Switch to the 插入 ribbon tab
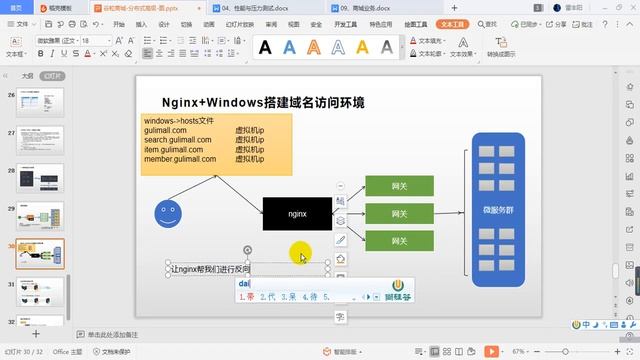This screenshot has width=640, height=360. coord(141,24)
